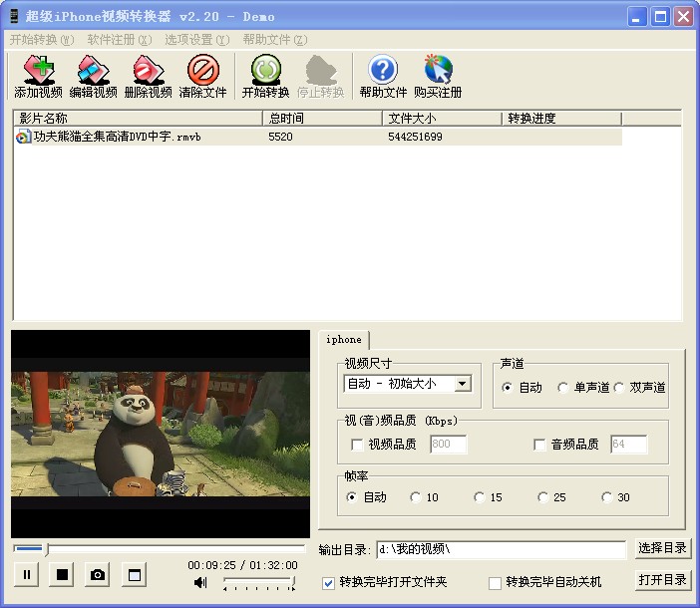The width and height of the screenshot is (700, 608).
Task: Click the Kung Fu Panda preview video
Action: (161, 434)
